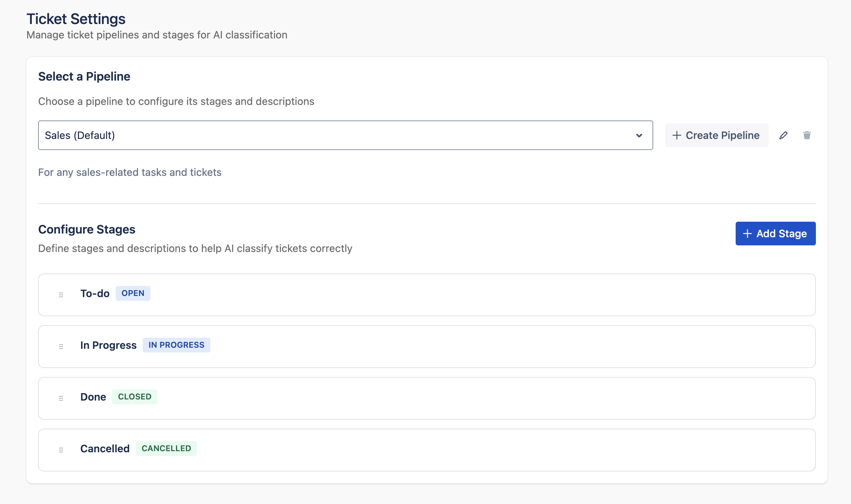This screenshot has height=504, width=851.
Task: Grab the Done stage drag handle
Action: click(61, 398)
